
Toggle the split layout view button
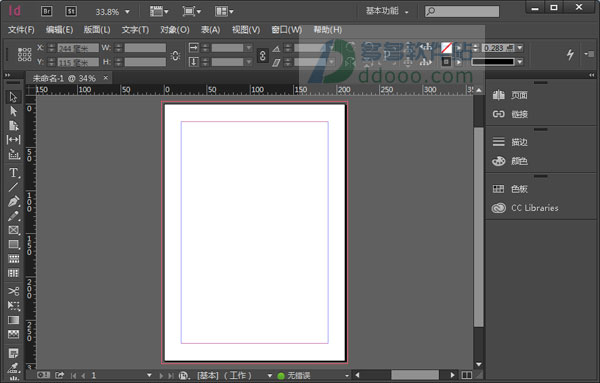[466, 375]
